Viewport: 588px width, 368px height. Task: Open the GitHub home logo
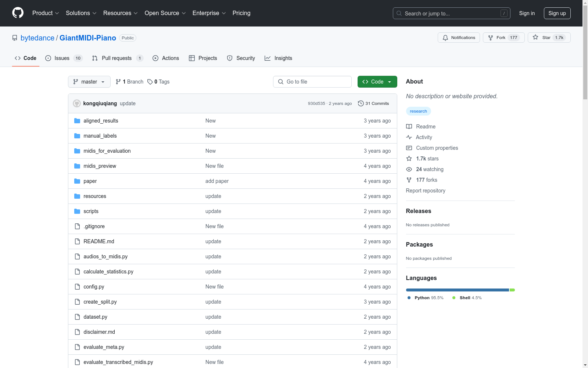click(x=18, y=13)
